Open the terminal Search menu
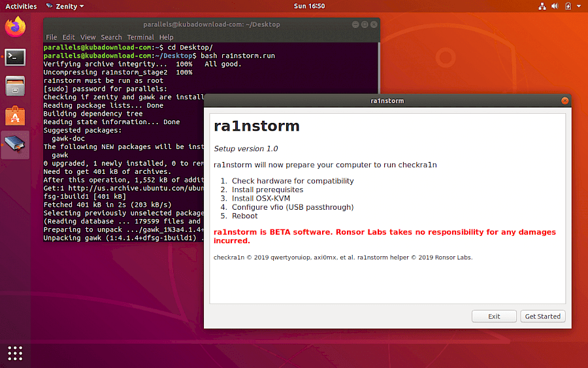Viewport: 588px width, 368px height. [111, 37]
